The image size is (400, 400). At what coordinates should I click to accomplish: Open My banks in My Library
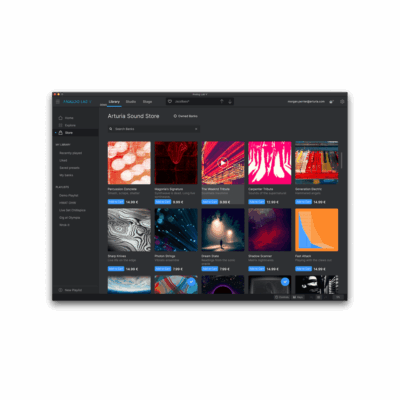(x=66, y=175)
